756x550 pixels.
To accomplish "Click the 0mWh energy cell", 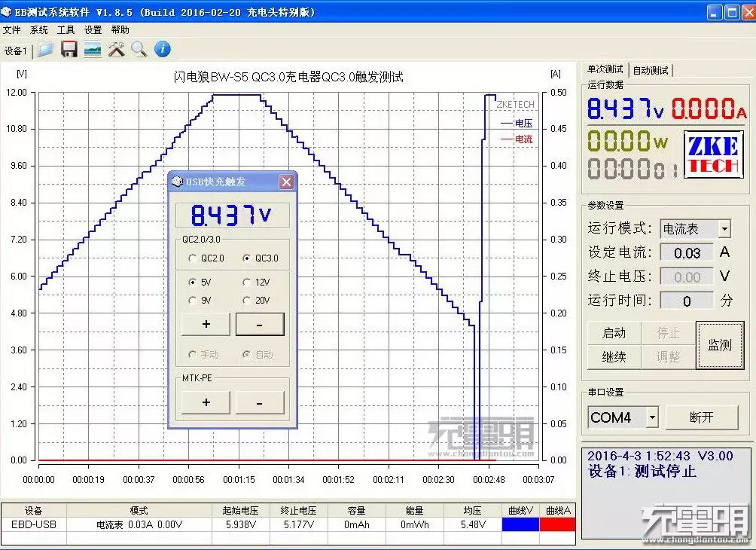I will [415, 524].
